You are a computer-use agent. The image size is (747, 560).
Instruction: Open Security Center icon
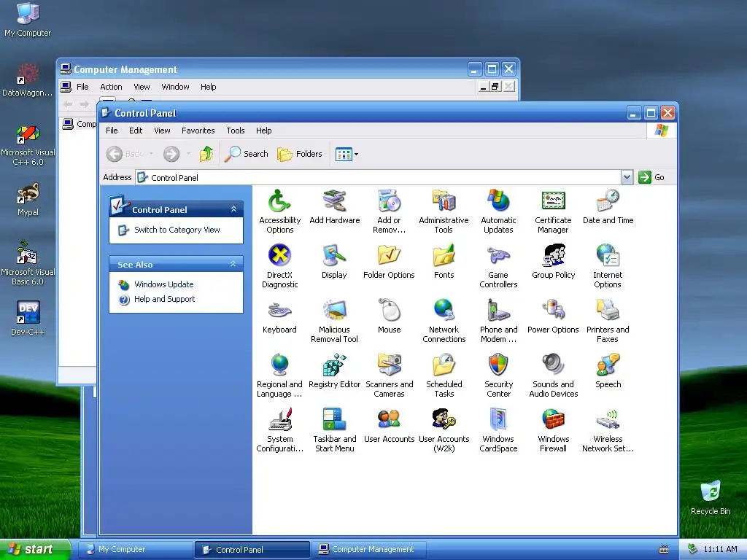(498, 376)
